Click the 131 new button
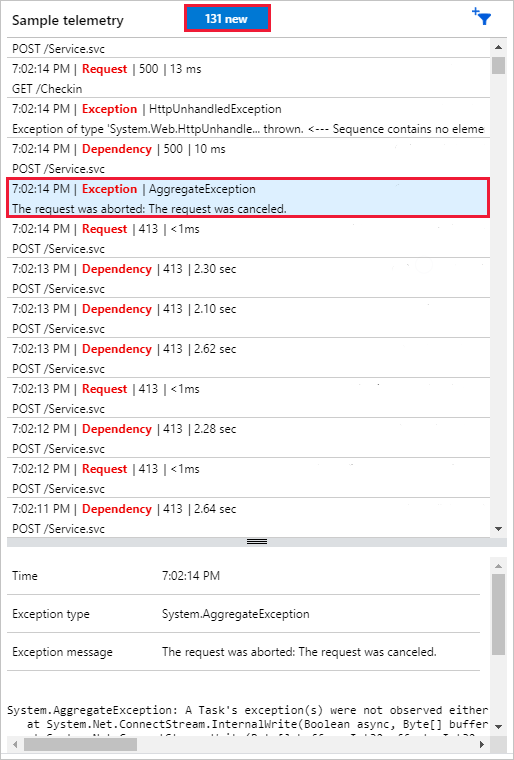The width and height of the screenshot is (514, 760). point(227,19)
